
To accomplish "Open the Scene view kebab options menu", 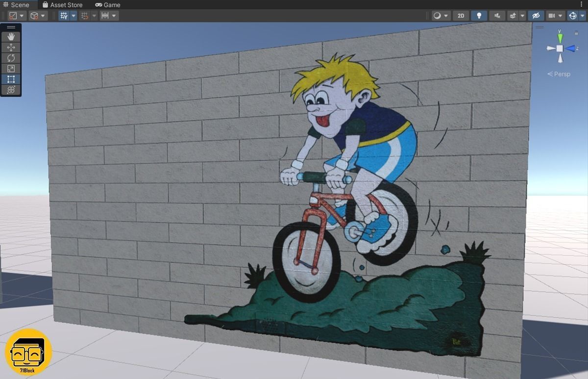I will point(582,4).
